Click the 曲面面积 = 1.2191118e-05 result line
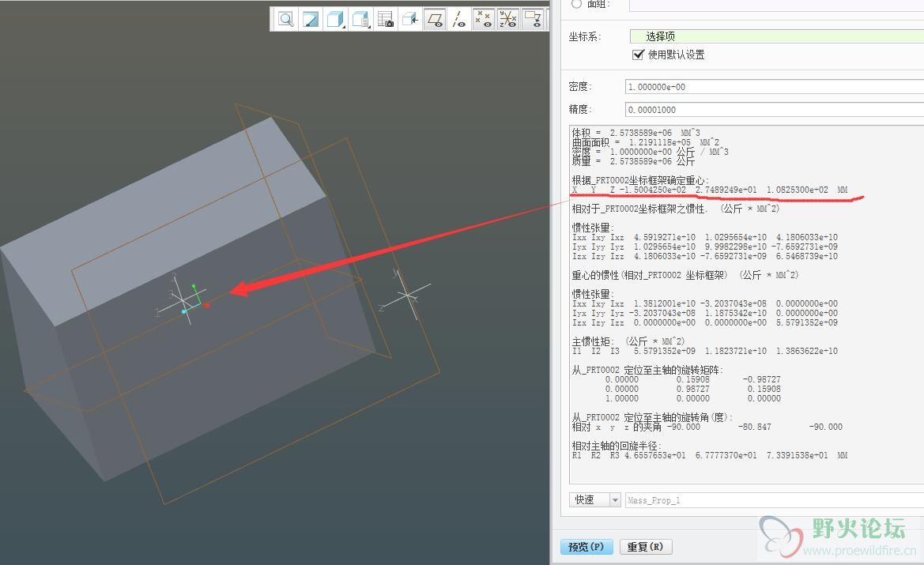Image resolution: width=924 pixels, height=565 pixels. coord(646,142)
